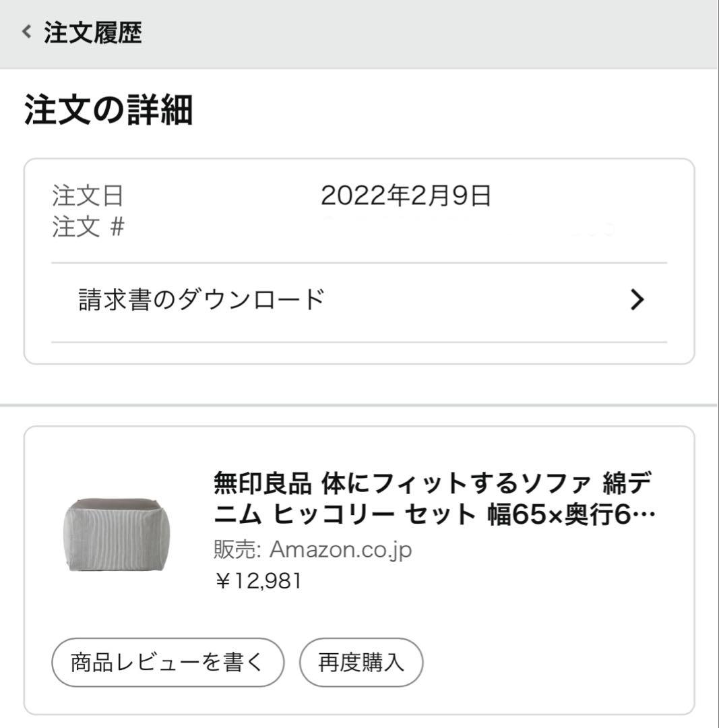
Task: Click the 注文 # label
Action: click(88, 226)
